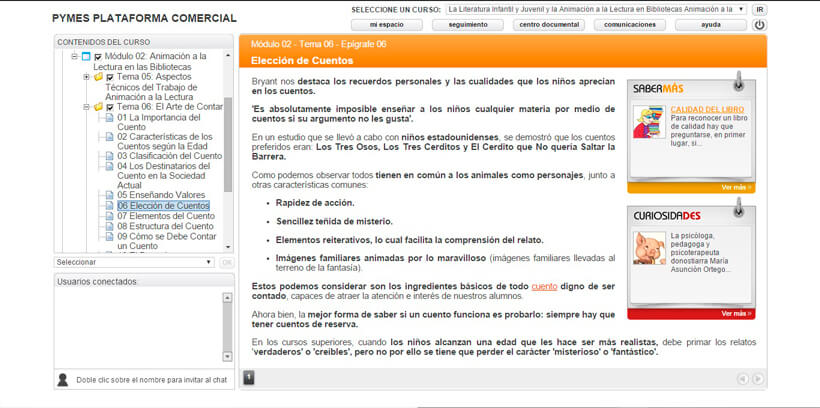This screenshot has width=820, height=408.
Task: Click the page icon for 02 Características de los Cuentos
Action: [109, 137]
